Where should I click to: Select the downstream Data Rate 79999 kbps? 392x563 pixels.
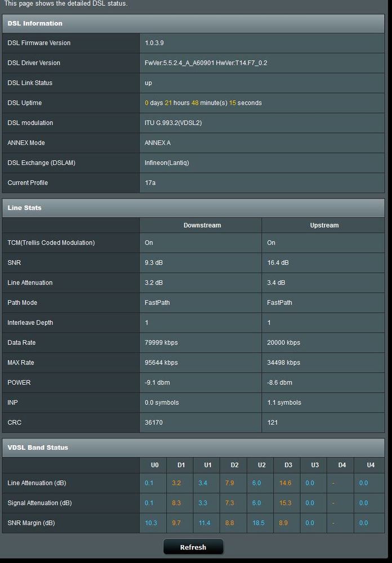[x=161, y=343]
